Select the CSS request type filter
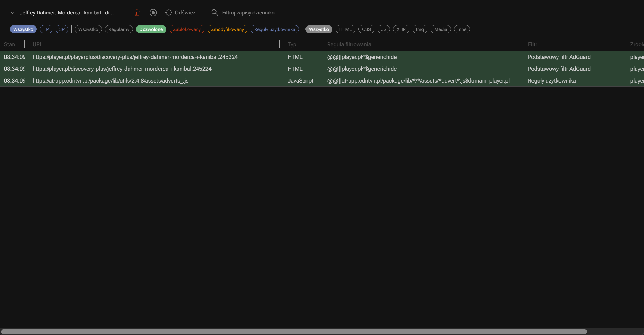Viewport: 644px width, 335px height. 366,29
